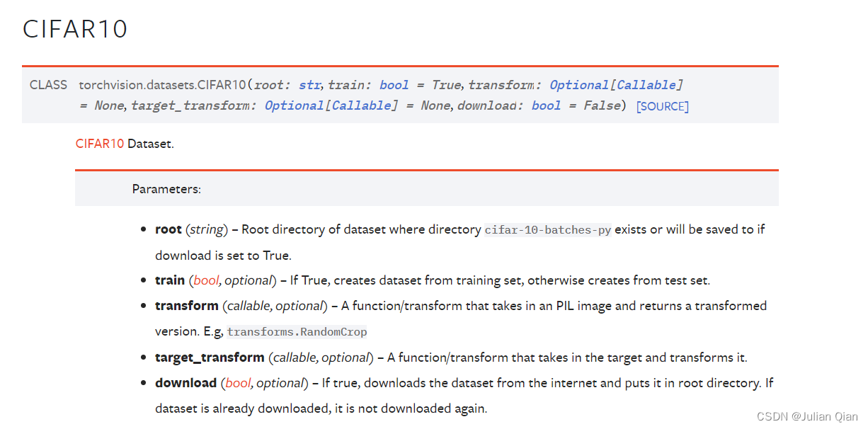Open the [SOURCE] link for CIFAR10
The width and height of the screenshot is (868, 429).
click(663, 106)
